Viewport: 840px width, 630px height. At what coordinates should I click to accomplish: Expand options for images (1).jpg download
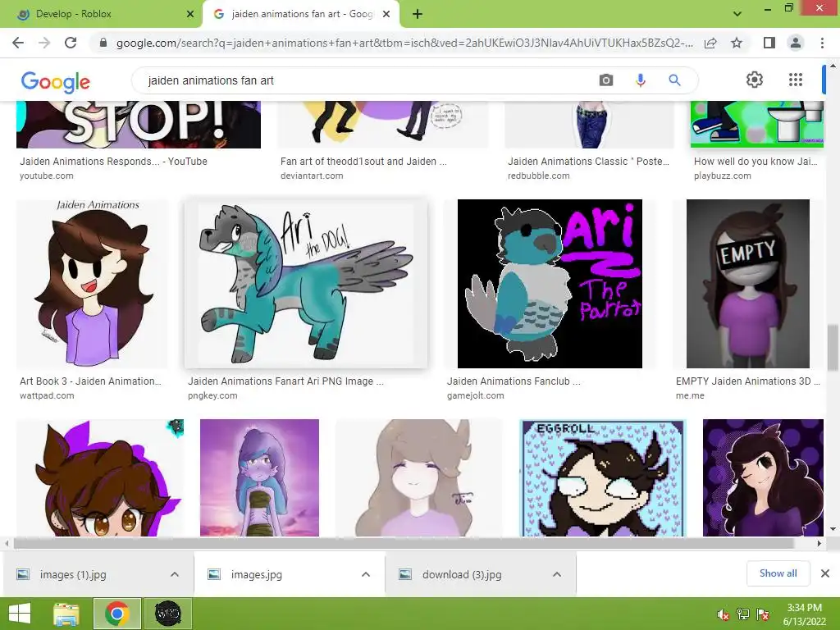point(175,574)
